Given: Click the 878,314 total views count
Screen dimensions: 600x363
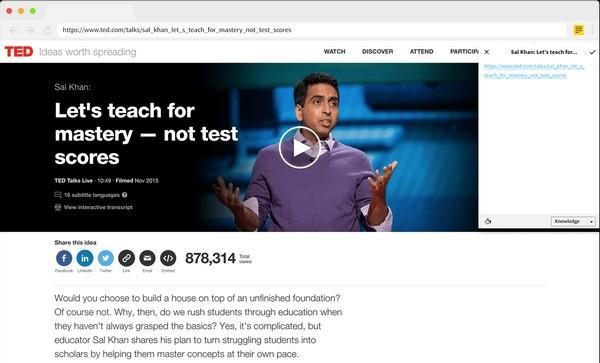Looking at the screenshot, I should 210,258.
